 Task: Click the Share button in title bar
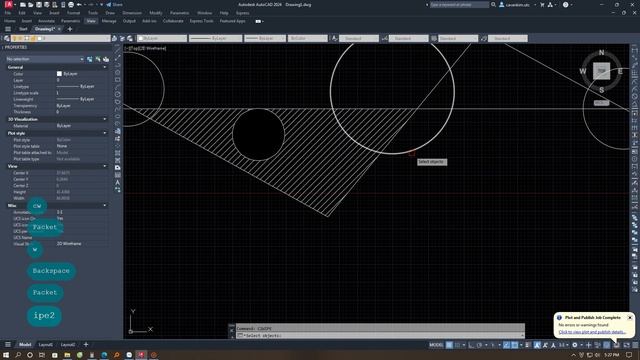[x=115, y=4]
